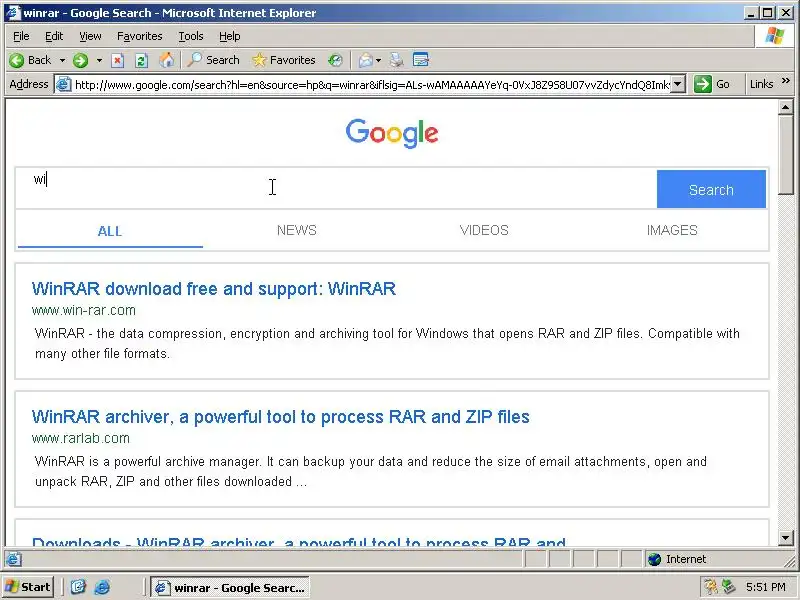
Task: Launch Internet Explorer from quick launch
Action: (102, 587)
